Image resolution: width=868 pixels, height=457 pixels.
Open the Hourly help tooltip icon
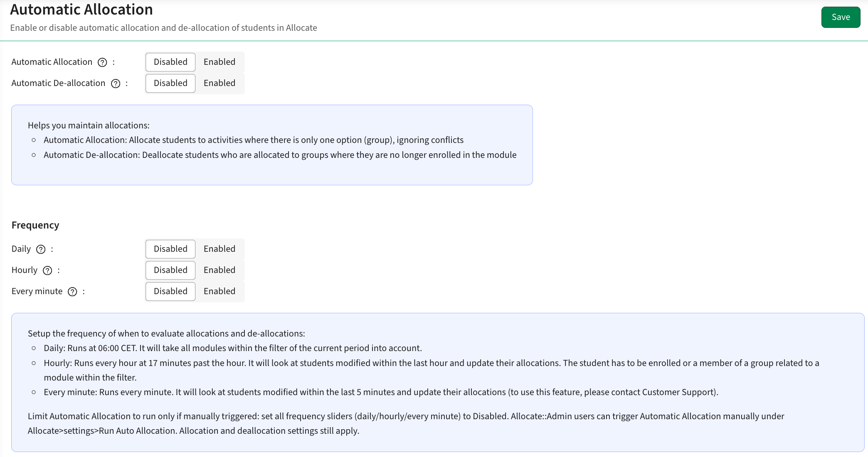click(x=48, y=270)
